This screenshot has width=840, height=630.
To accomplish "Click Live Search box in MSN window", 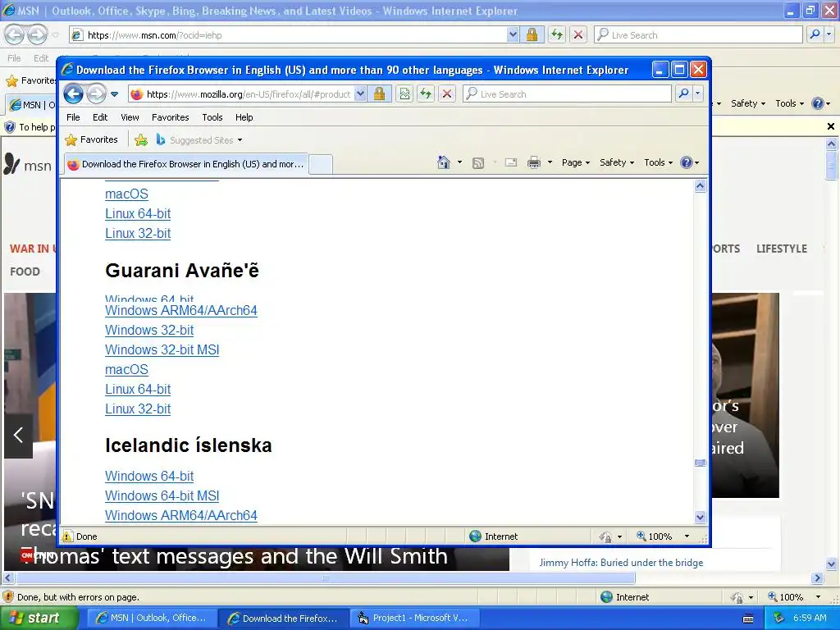I will 698,35.
